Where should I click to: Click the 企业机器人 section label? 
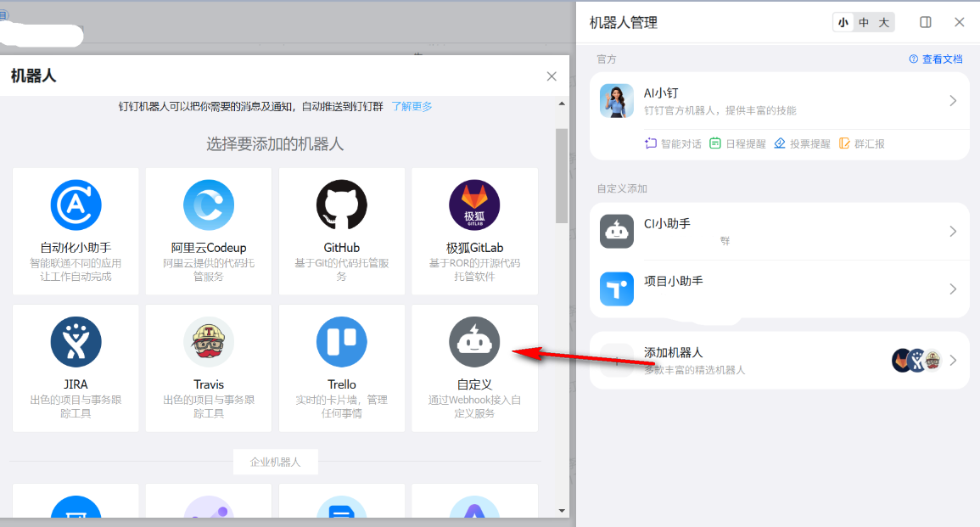[x=275, y=462]
